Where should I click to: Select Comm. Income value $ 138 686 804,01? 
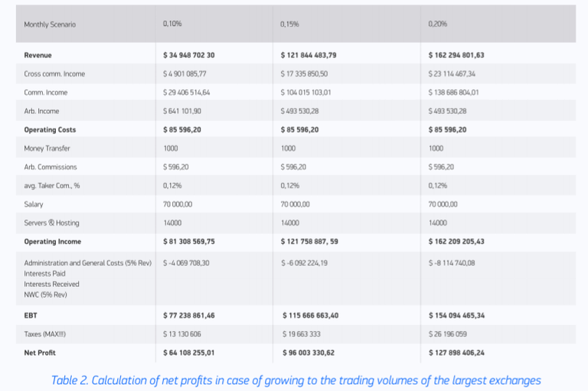click(x=465, y=92)
